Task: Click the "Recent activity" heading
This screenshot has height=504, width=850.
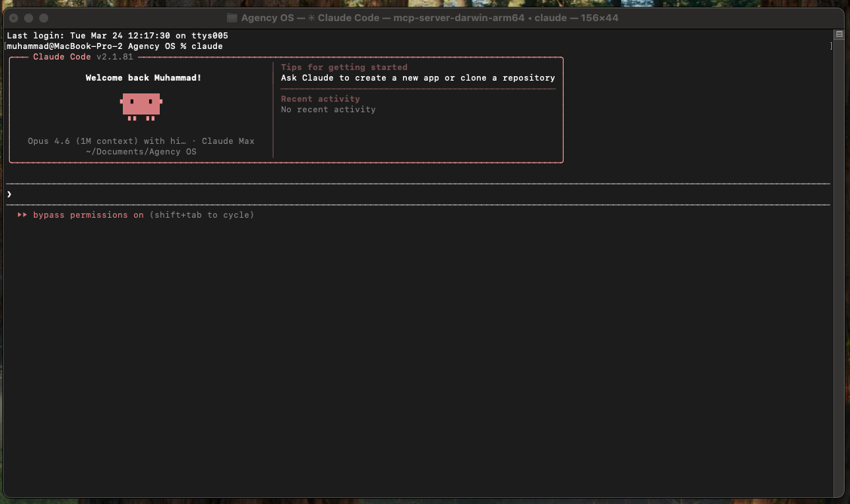Action: 320,99
